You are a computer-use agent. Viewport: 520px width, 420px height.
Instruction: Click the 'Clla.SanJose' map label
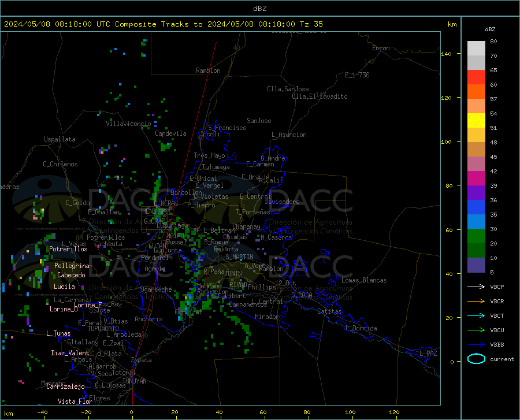click(x=288, y=89)
